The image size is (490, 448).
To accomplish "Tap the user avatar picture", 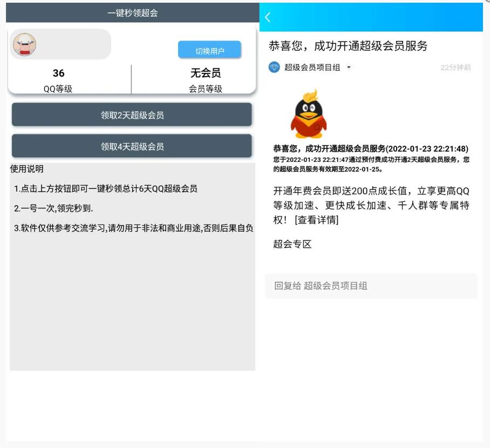I will click(x=24, y=44).
